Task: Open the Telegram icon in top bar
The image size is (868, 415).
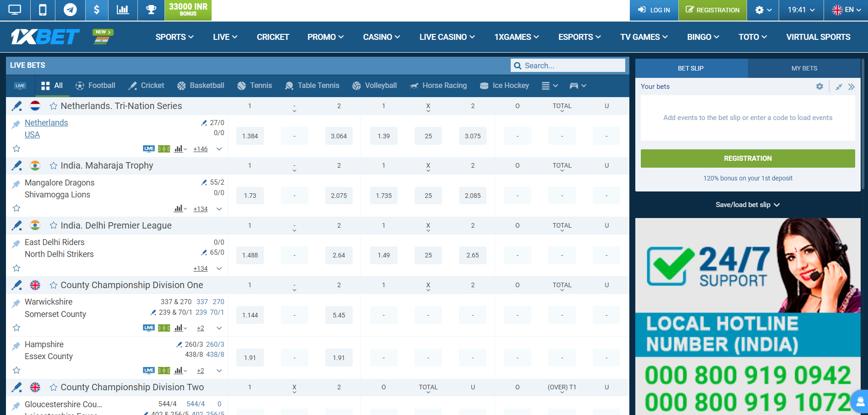Action: point(70,10)
